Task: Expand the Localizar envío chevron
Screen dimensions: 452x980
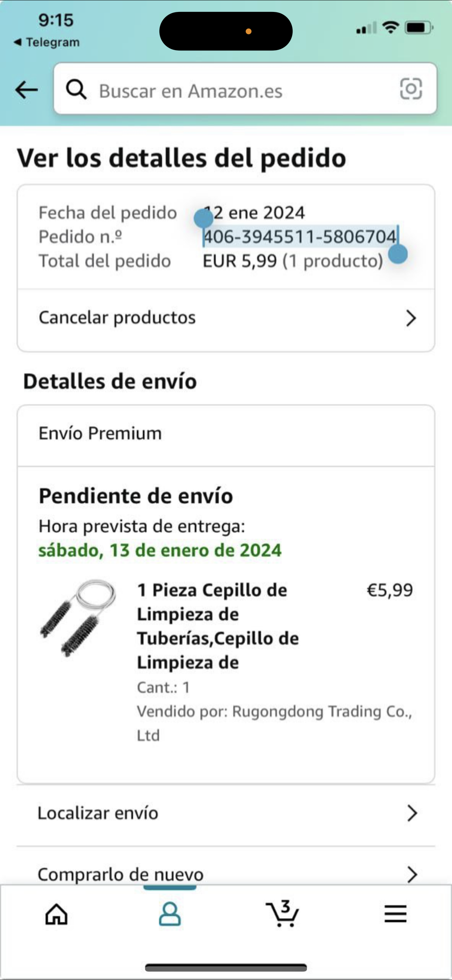Action: (x=412, y=814)
